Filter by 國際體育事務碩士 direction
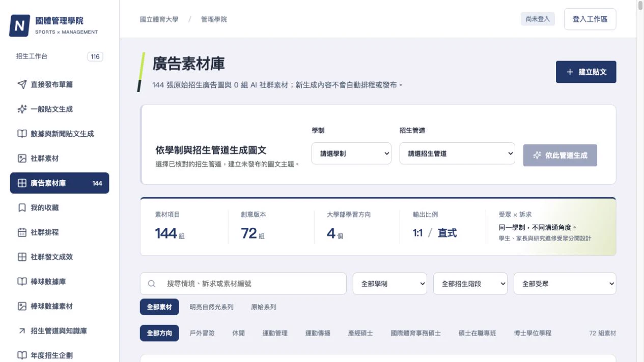 click(x=415, y=334)
